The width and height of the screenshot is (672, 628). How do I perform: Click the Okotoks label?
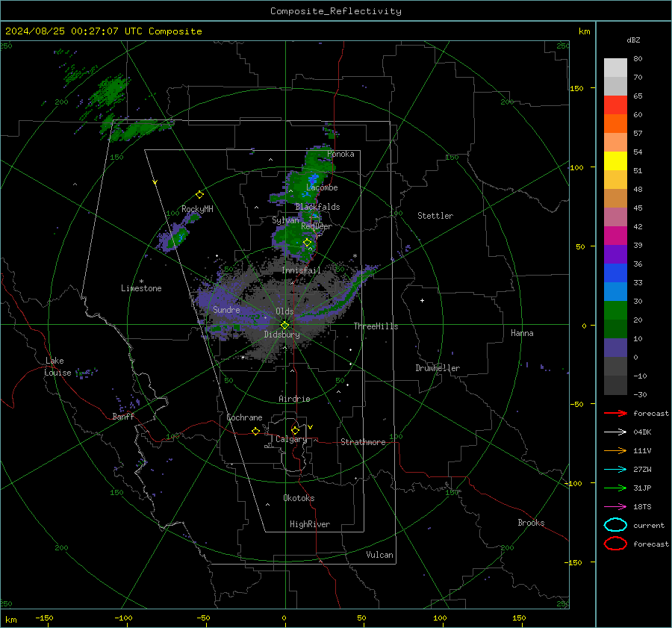click(299, 498)
